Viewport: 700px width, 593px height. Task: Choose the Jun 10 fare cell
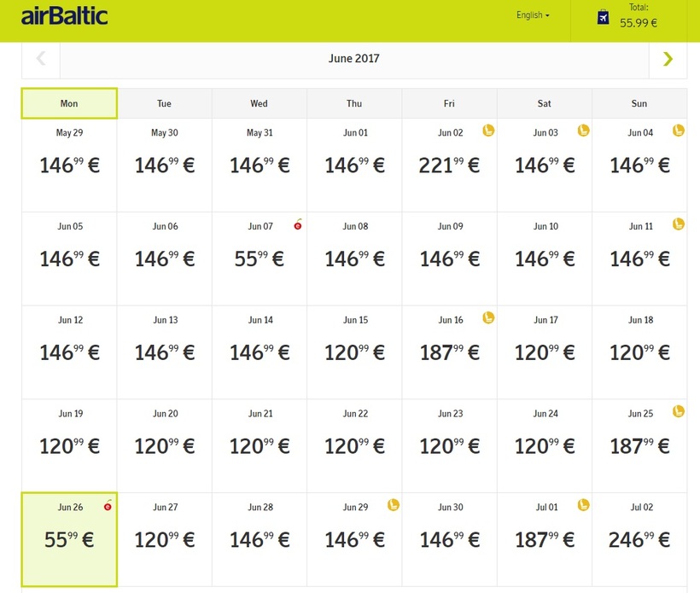coord(545,259)
